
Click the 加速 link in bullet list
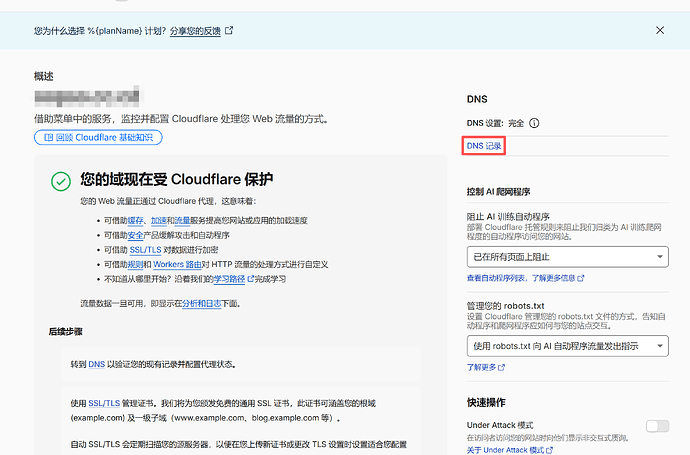159,220
